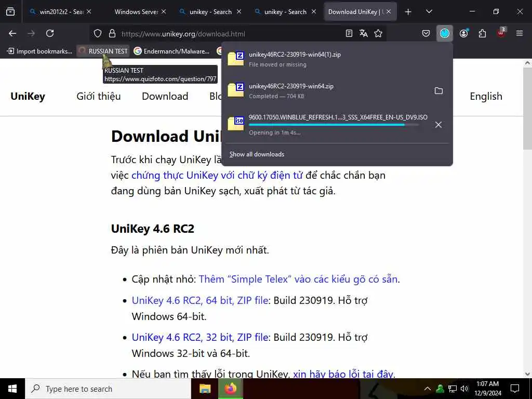Viewport: 532px width, 399px height.
Task: Switch to the Windows Server tab
Action: point(136,12)
